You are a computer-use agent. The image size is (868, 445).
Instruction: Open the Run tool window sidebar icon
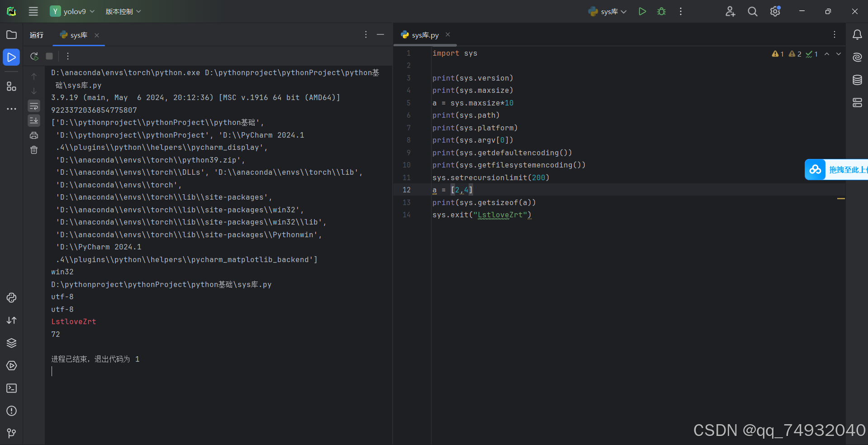[x=12, y=57]
